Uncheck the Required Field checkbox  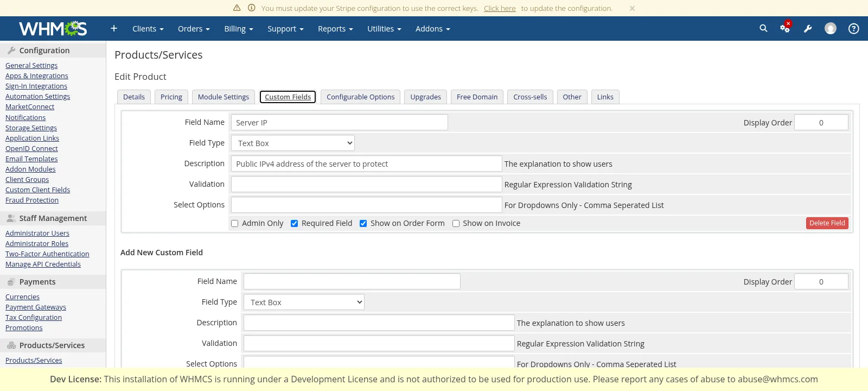point(294,223)
